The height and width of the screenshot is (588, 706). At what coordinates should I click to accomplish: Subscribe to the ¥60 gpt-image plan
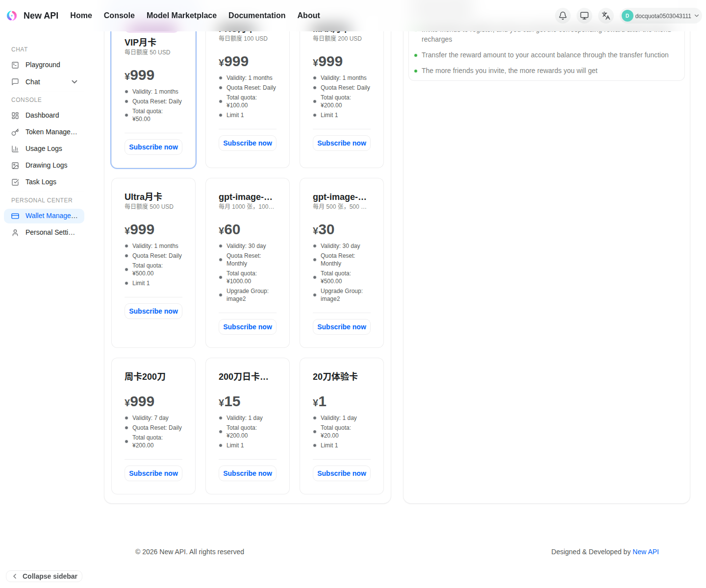pyautogui.click(x=248, y=327)
